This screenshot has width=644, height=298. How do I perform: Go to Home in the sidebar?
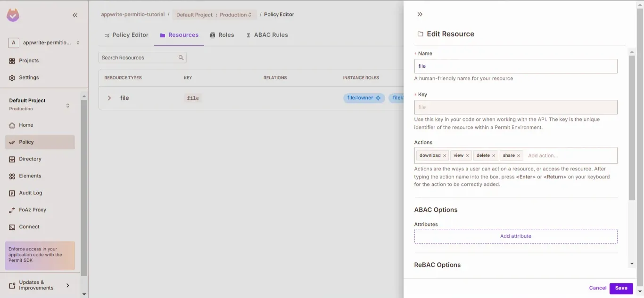point(40,125)
